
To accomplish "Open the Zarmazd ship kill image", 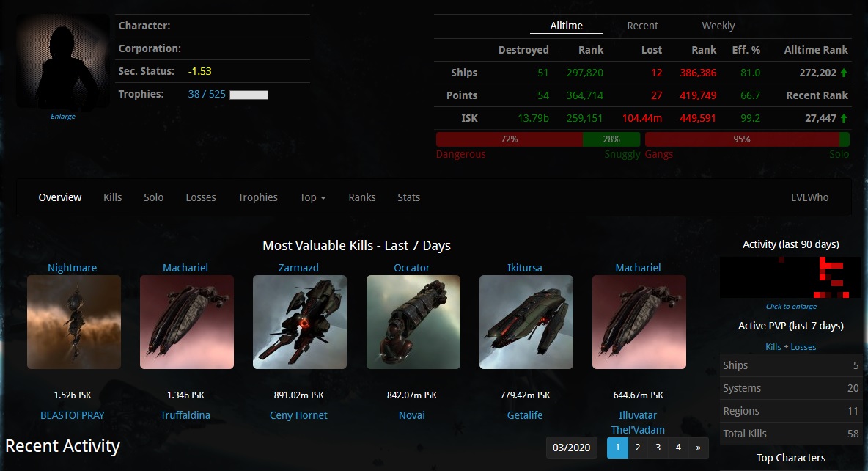I will 300,322.
